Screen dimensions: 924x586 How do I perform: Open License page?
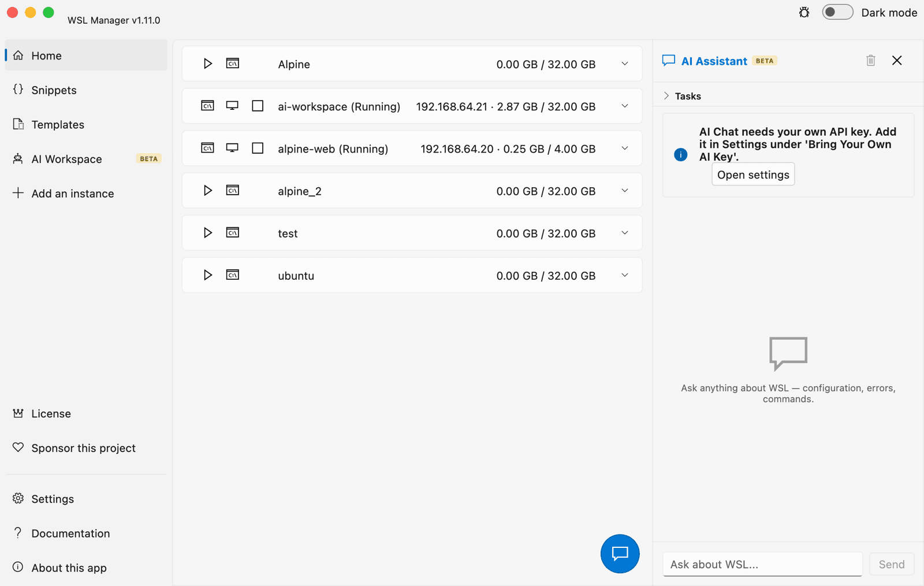tap(86, 414)
